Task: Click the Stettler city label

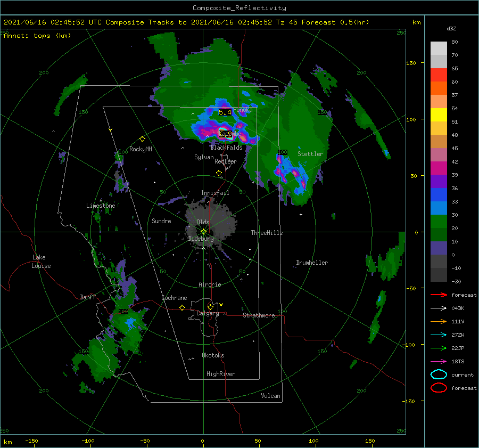Action: [x=310, y=154]
